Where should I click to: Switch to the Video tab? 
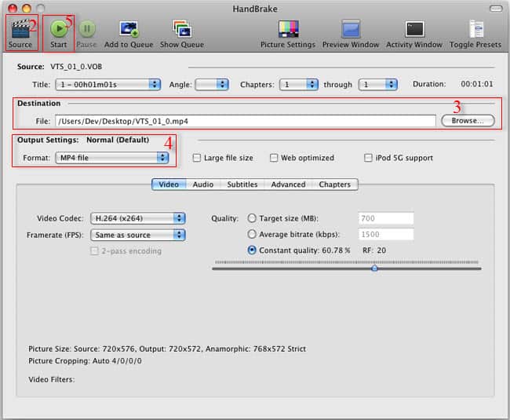[x=169, y=184]
